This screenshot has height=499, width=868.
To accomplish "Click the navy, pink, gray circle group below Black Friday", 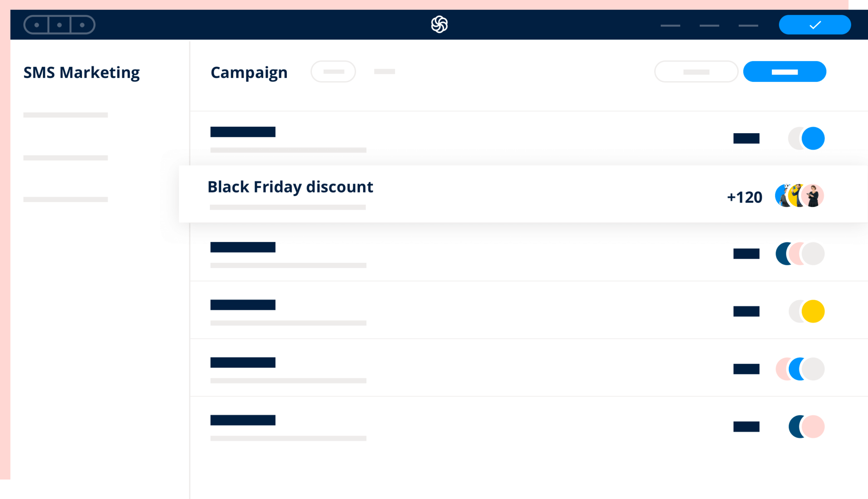I will [800, 254].
